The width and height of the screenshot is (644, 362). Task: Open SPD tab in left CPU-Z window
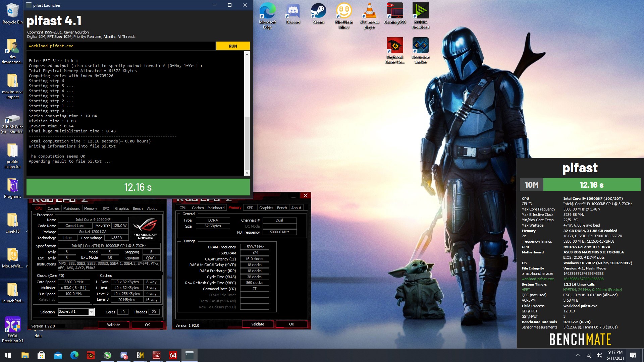(x=106, y=208)
